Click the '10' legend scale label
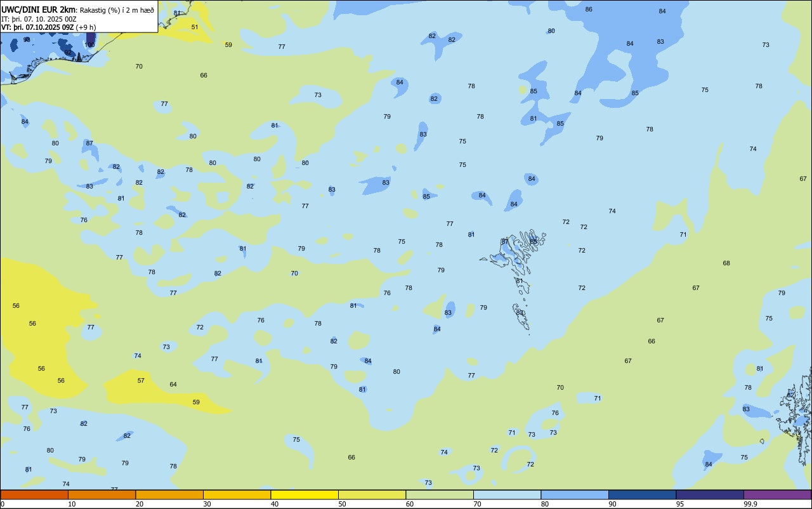This screenshot has height=509, width=812. (72, 504)
